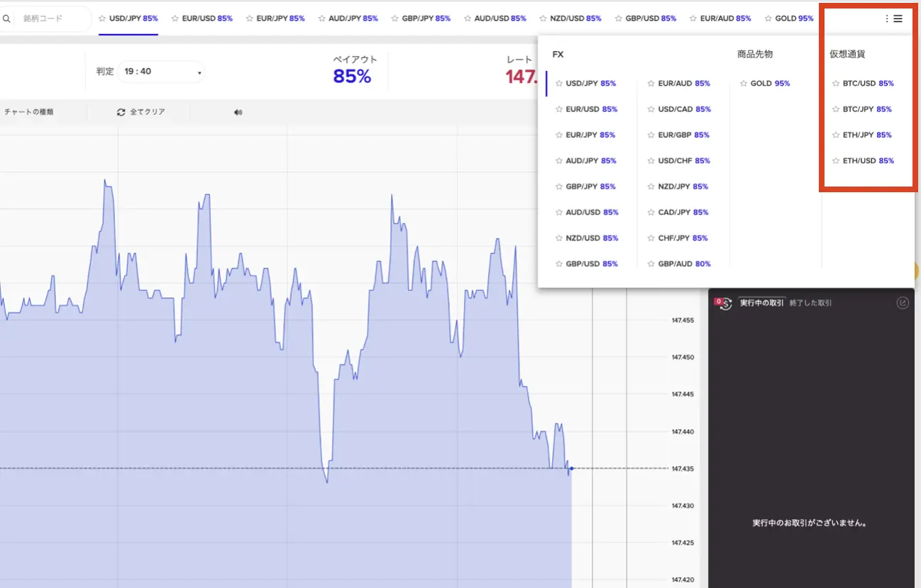Select 終了した取引 tab
921x588 pixels.
coord(810,303)
